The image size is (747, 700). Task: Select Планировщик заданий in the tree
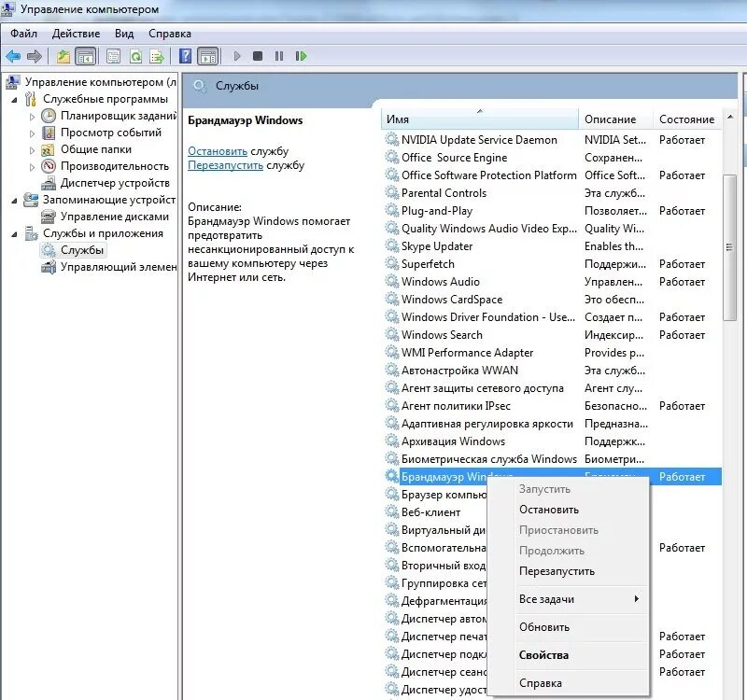point(119,116)
